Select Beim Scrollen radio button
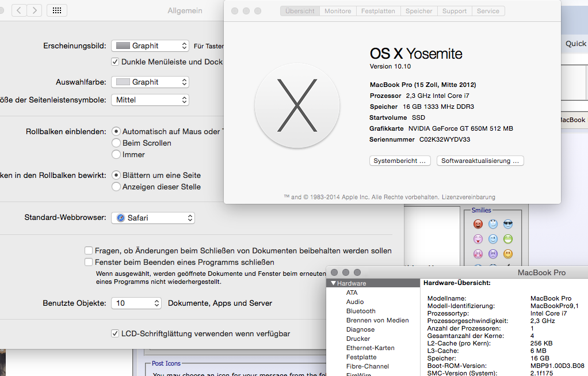This screenshot has height=376, width=588. point(116,143)
